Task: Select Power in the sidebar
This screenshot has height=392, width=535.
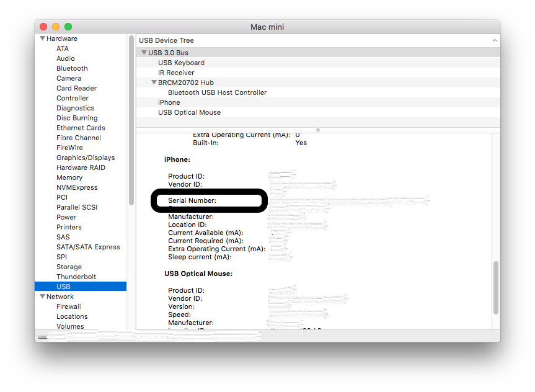Action: click(66, 217)
